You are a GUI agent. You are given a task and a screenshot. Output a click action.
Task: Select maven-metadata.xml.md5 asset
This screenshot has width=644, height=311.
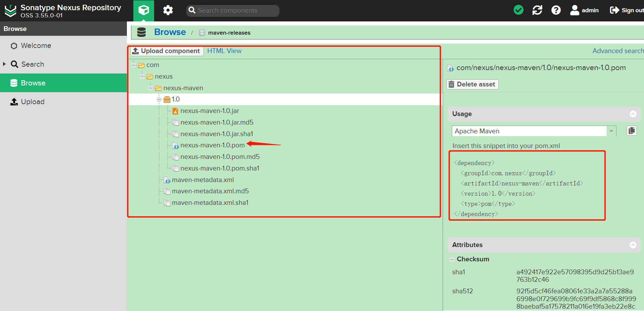[210, 191]
